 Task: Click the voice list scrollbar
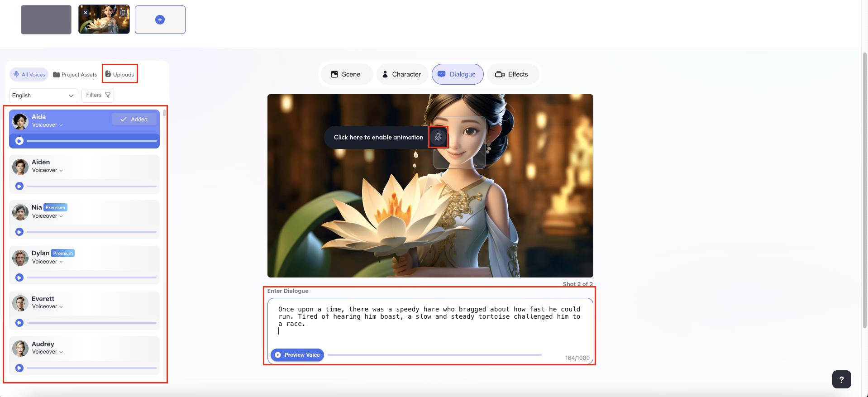pyautogui.click(x=164, y=113)
